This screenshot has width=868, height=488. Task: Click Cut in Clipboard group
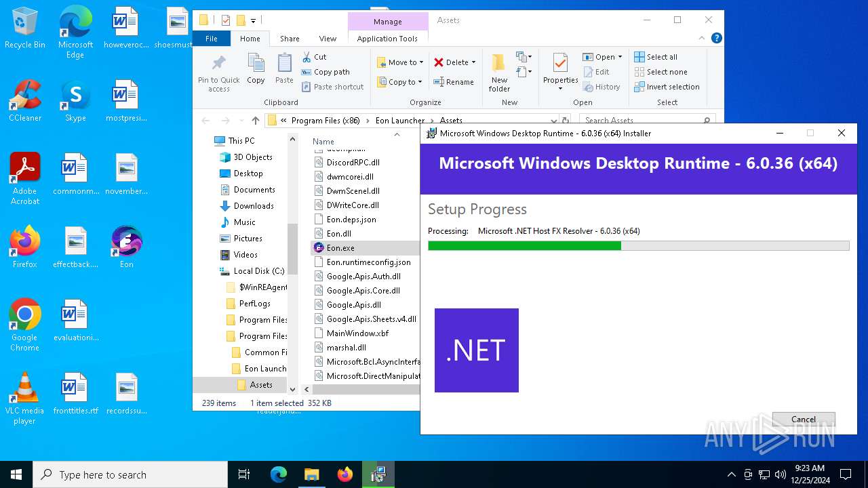pyautogui.click(x=314, y=57)
